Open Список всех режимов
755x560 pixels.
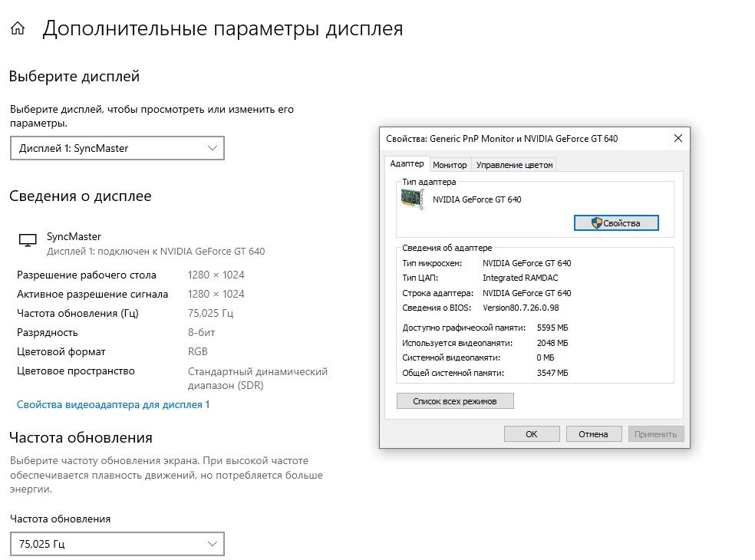455,401
